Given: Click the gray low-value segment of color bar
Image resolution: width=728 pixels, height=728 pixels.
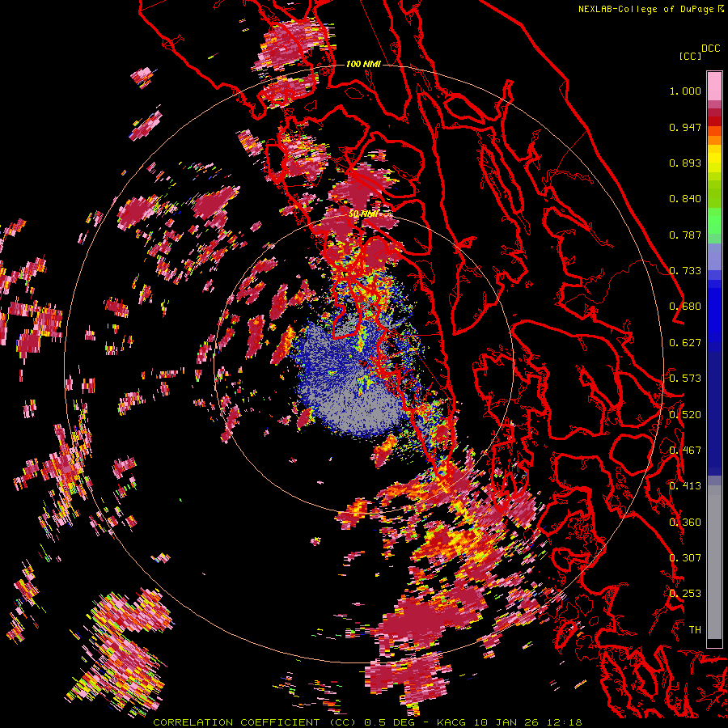Looking at the screenshot, I should (714, 562).
